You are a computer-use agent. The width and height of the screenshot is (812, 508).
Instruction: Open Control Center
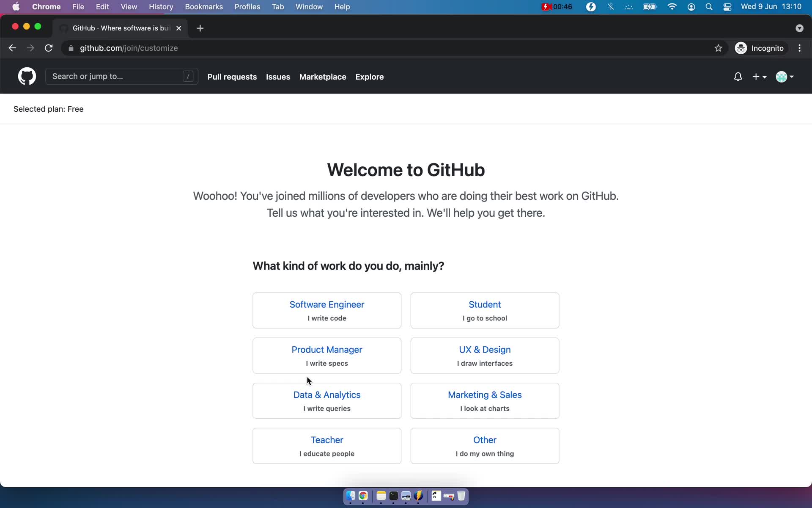point(727,7)
